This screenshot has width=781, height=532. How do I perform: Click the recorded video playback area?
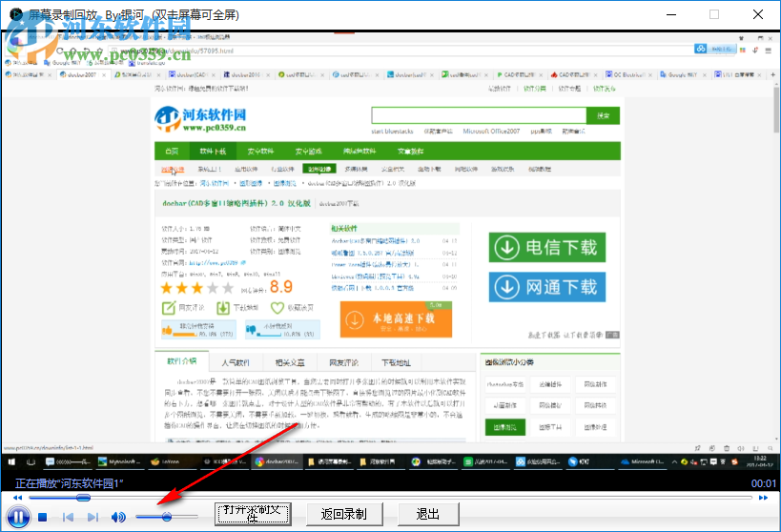coord(391,251)
